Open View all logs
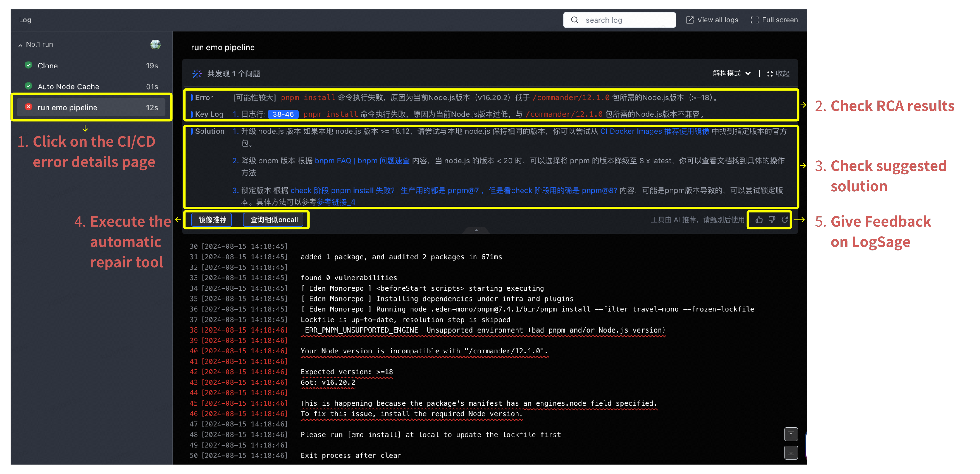This screenshot has height=474, width=980. point(712,20)
